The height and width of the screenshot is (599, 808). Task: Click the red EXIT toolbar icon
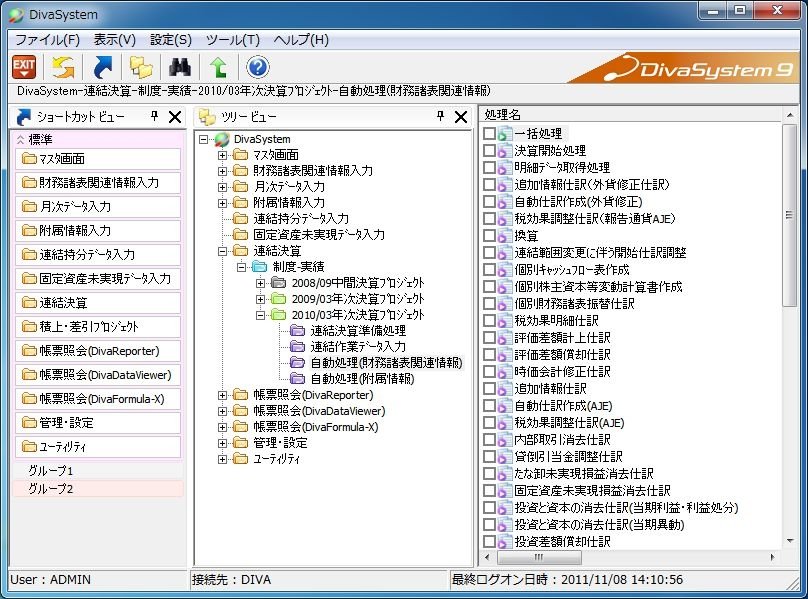click(24, 67)
